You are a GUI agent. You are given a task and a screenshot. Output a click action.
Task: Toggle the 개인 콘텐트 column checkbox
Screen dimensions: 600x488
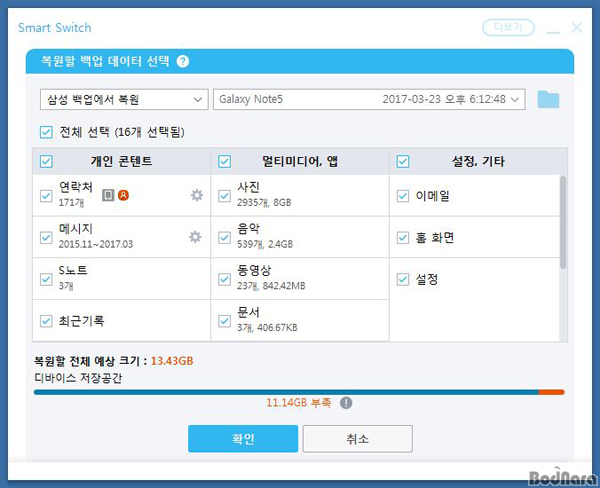(x=46, y=162)
